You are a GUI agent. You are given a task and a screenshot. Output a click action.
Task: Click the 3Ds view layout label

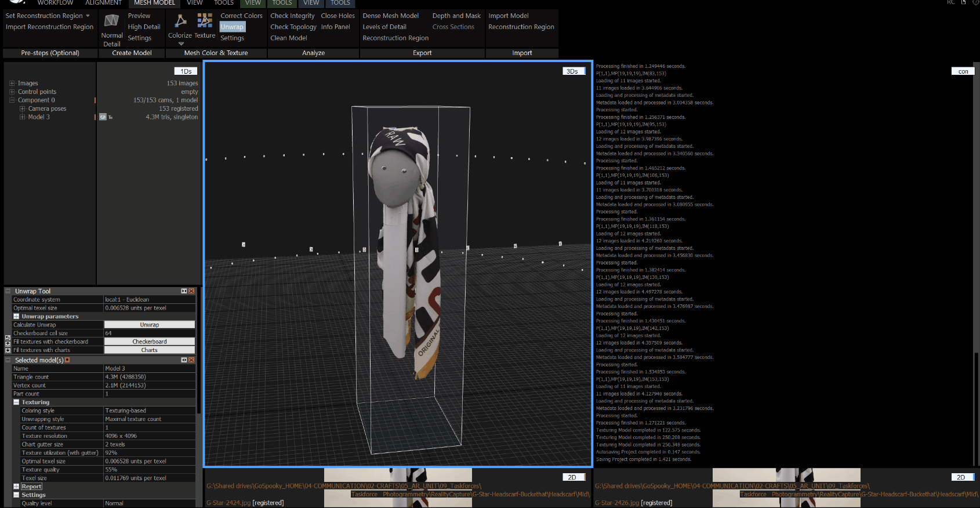572,71
